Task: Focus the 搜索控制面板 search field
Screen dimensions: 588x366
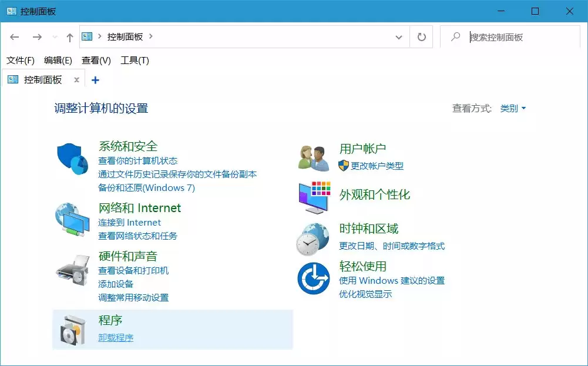Action: point(510,37)
